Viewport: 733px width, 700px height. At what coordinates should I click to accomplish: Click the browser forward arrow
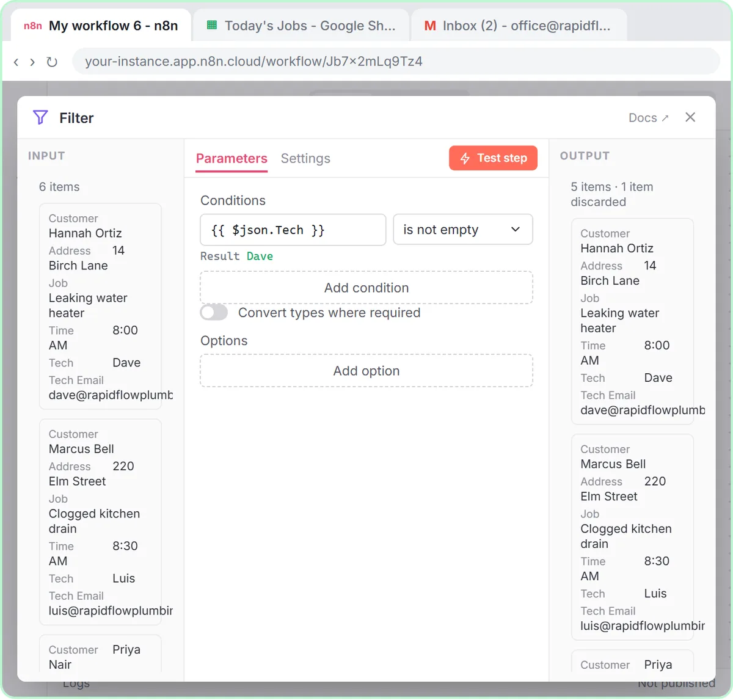click(32, 62)
